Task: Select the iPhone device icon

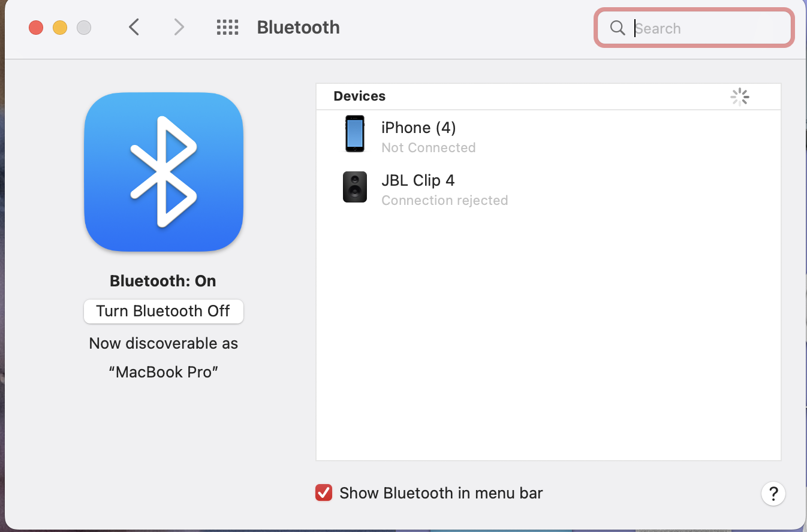Action: click(x=354, y=134)
